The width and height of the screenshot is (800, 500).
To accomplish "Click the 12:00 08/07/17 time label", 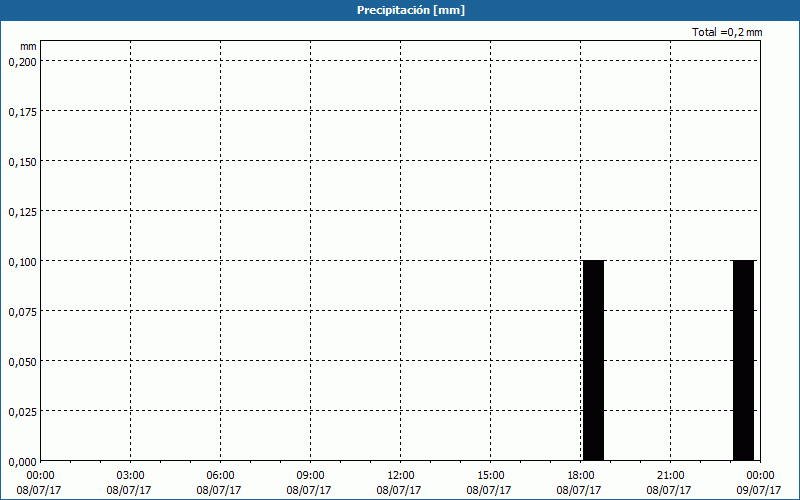I will (x=399, y=483).
